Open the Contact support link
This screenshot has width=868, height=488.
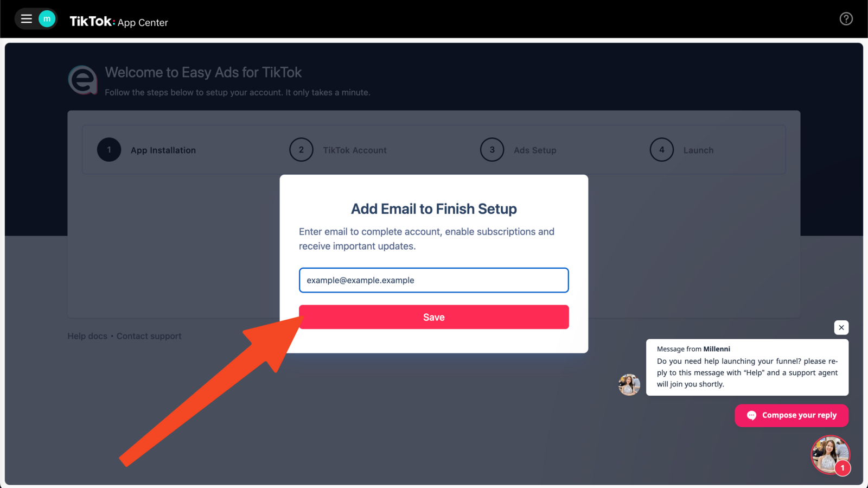coord(149,336)
